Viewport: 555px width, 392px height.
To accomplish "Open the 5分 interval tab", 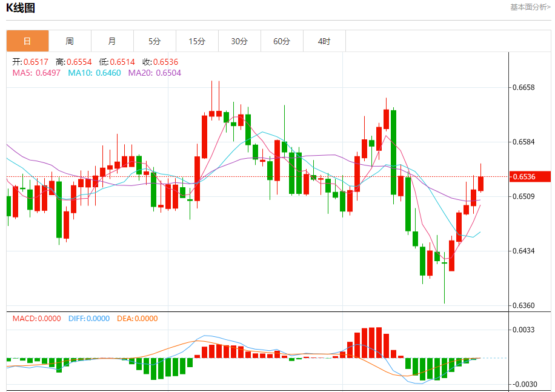I will point(155,41).
